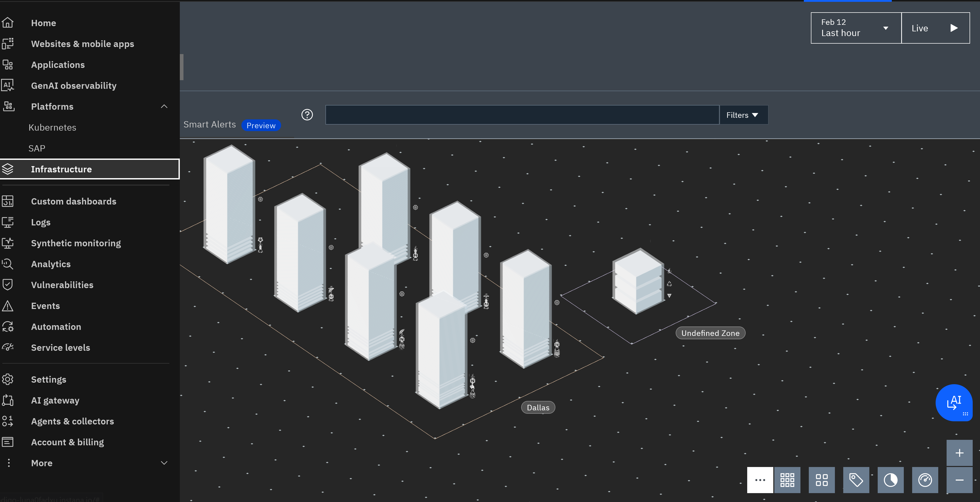
Task: Select the four-square grouped view icon
Action: (822, 480)
